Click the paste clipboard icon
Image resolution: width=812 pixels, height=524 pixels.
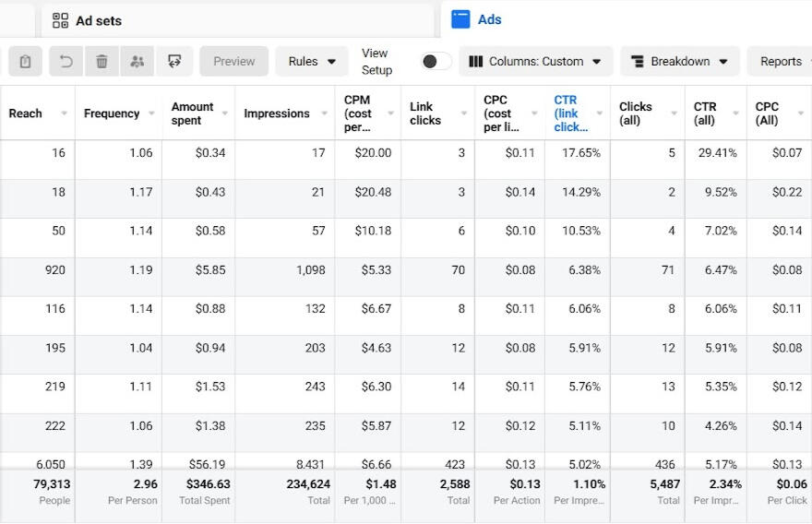(x=25, y=62)
